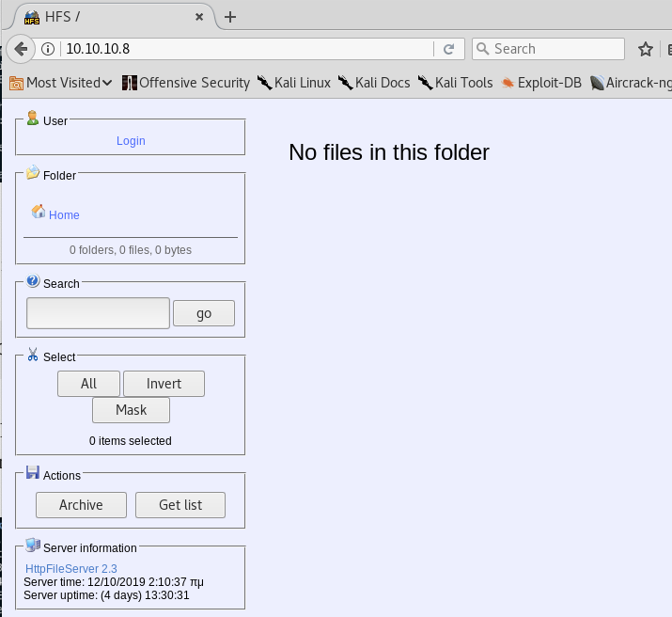Click the bookmark star icon
This screenshot has height=617, width=672.
pos(646,49)
